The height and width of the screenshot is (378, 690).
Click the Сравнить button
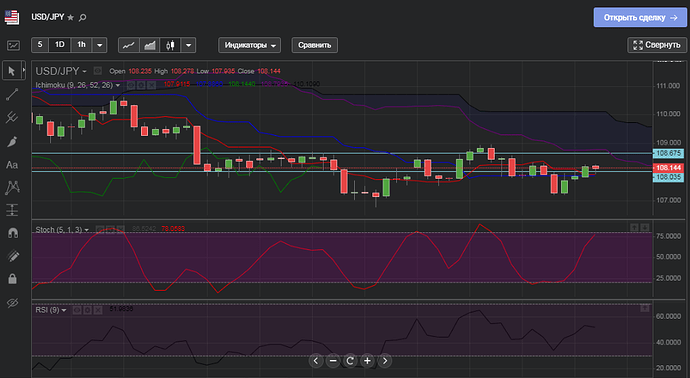click(315, 45)
